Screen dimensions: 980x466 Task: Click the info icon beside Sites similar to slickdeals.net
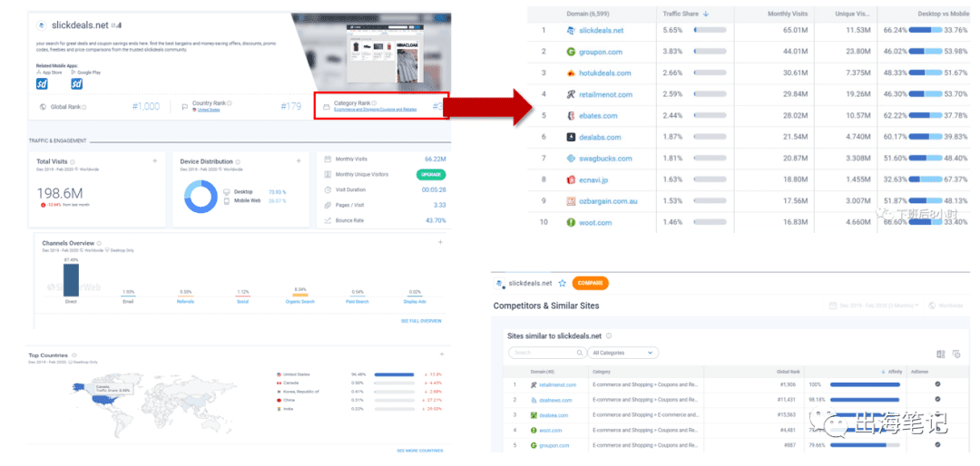click(609, 336)
